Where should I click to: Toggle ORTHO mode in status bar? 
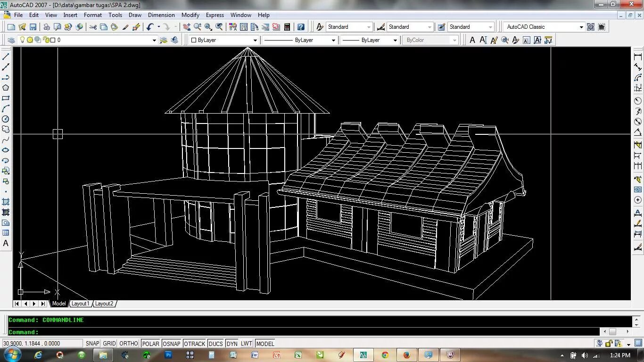[x=129, y=344]
